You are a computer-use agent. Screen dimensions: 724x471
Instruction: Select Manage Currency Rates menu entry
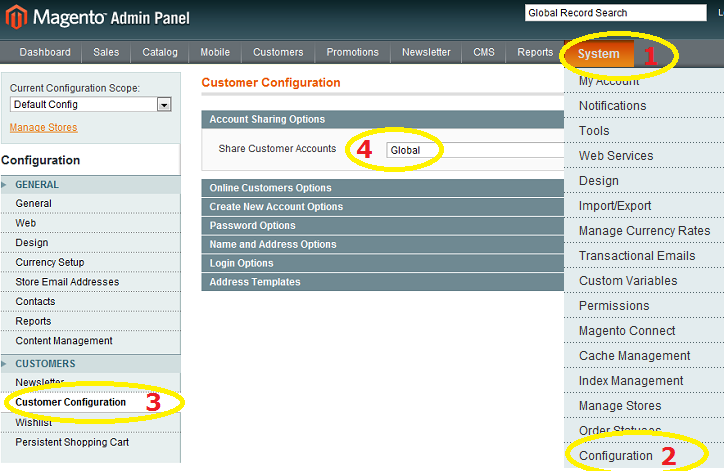tap(644, 230)
